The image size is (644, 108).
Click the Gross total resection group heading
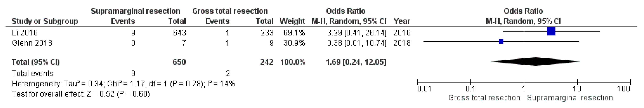(230, 11)
